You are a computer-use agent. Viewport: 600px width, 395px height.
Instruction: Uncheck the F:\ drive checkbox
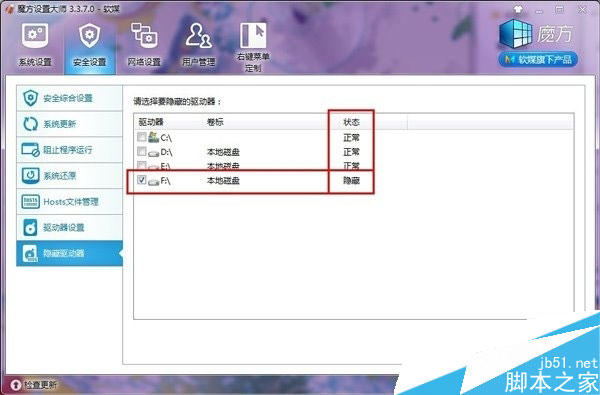[x=142, y=180]
